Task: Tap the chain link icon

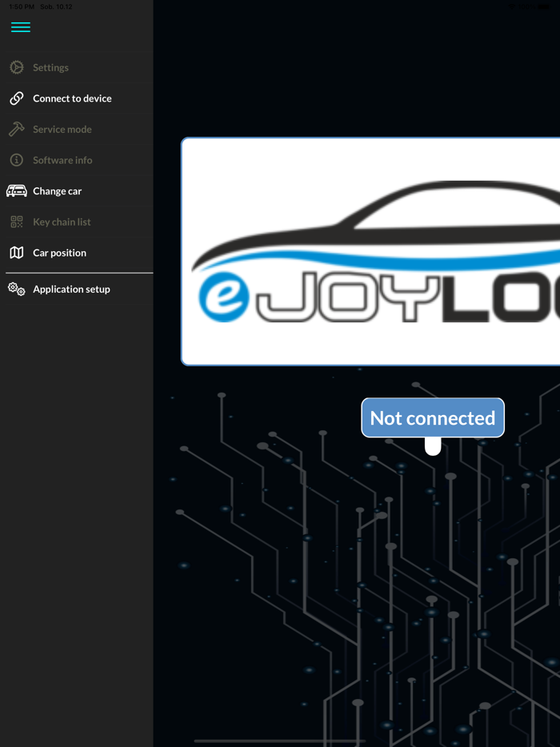Action: [17, 98]
